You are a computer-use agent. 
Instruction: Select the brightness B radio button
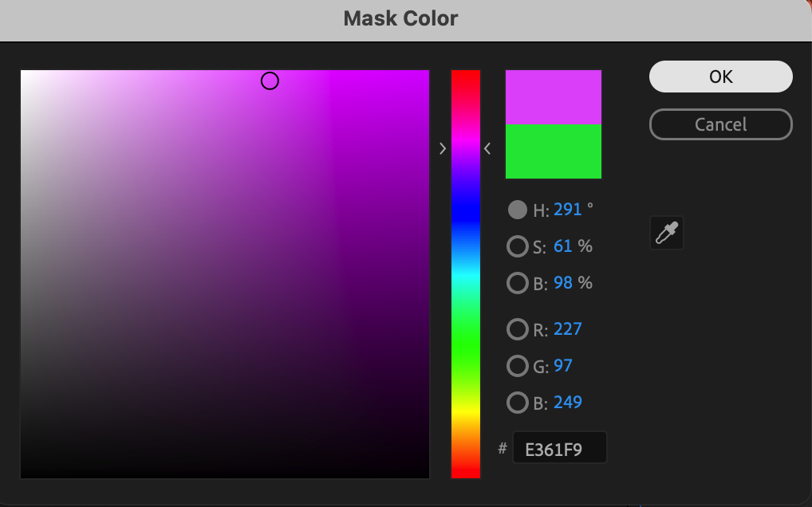(x=518, y=284)
